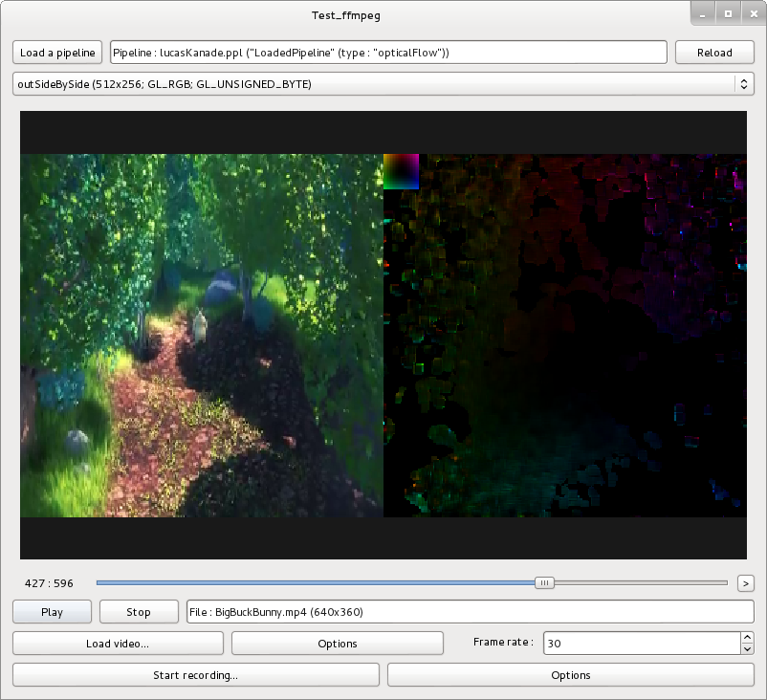Increase frame rate with up arrow
This screenshot has height=700, width=767.
[x=747, y=638]
